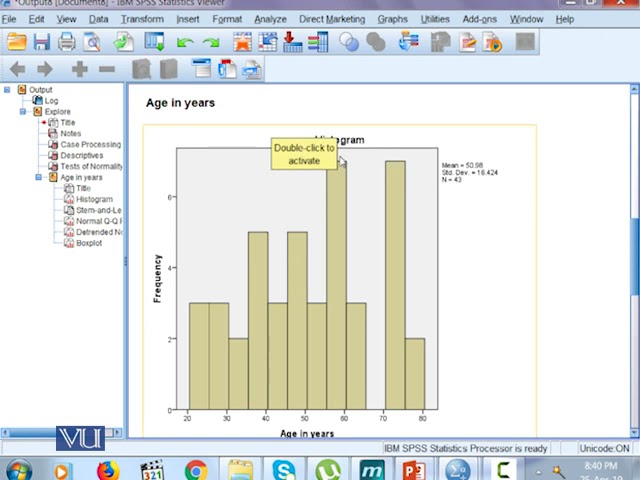
Task: Open Print Preview magnifier icon
Action: [x=92, y=42]
